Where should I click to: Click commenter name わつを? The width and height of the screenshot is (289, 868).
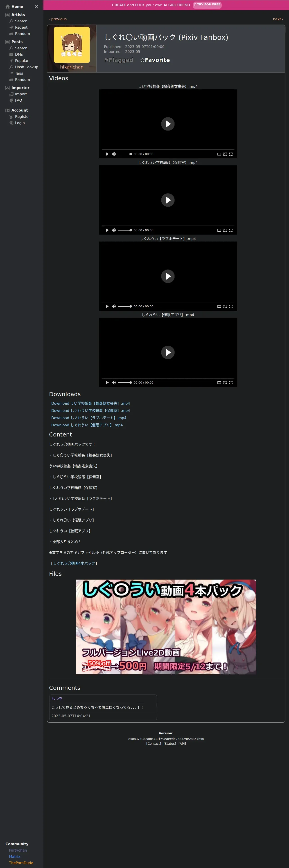click(57, 699)
